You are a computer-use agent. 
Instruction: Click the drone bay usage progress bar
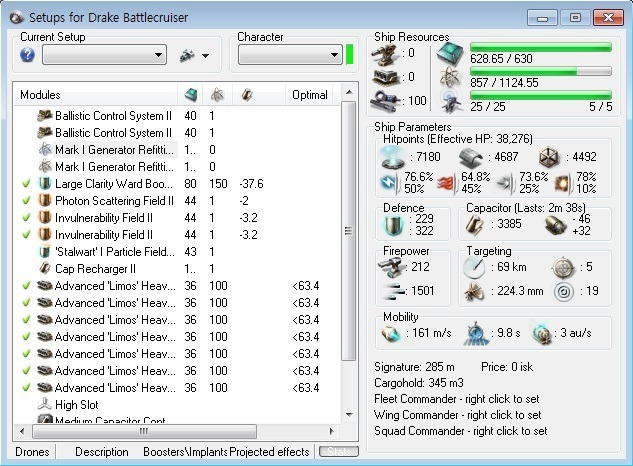(541, 95)
